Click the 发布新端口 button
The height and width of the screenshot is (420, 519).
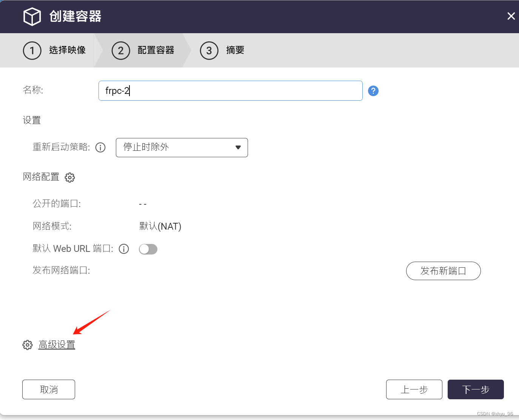(x=443, y=271)
